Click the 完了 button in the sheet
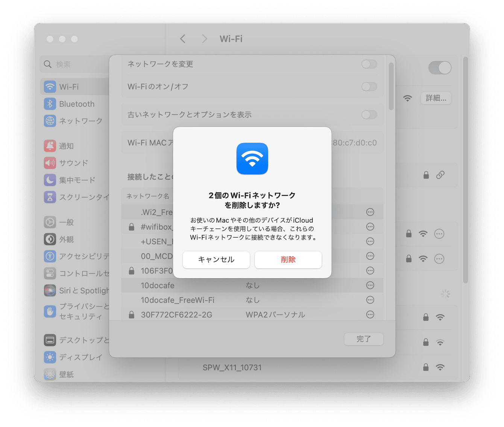 (x=364, y=339)
